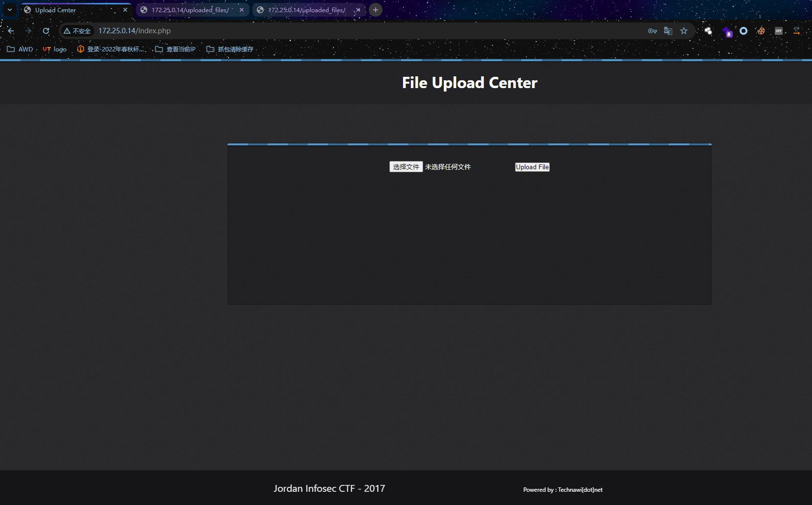Click the Upload File button
812x505 pixels.
pos(532,167)
